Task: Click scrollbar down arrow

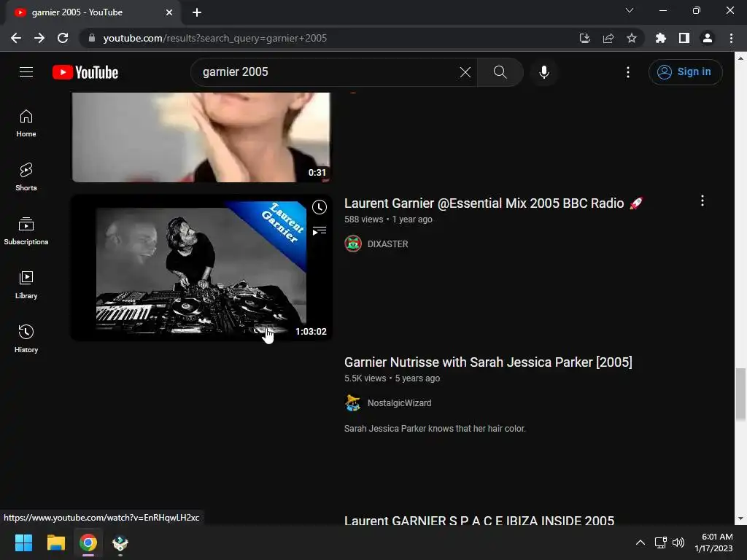Action: point(740,518)
